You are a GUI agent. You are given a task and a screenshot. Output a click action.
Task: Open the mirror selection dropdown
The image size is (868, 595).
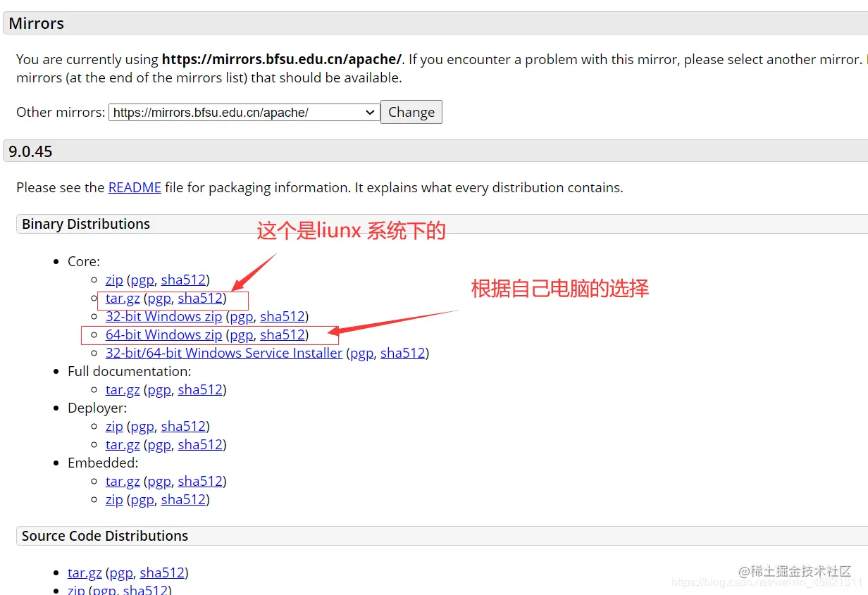pyautogui.click(x=243, y=112)
